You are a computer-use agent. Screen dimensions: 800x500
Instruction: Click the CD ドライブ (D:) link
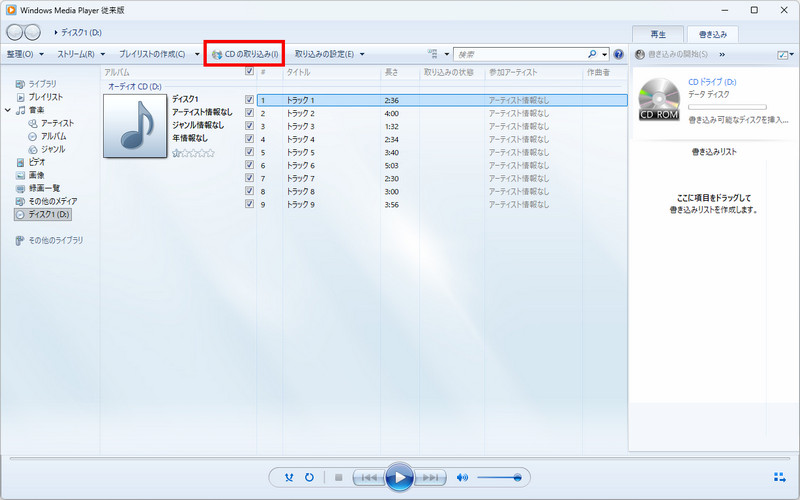tap(712, 82)
